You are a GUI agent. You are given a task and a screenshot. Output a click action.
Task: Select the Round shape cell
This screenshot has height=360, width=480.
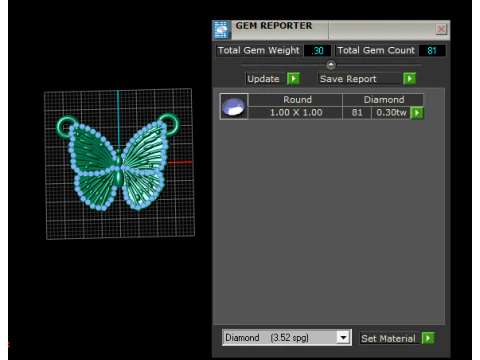(x=295, y=100)
